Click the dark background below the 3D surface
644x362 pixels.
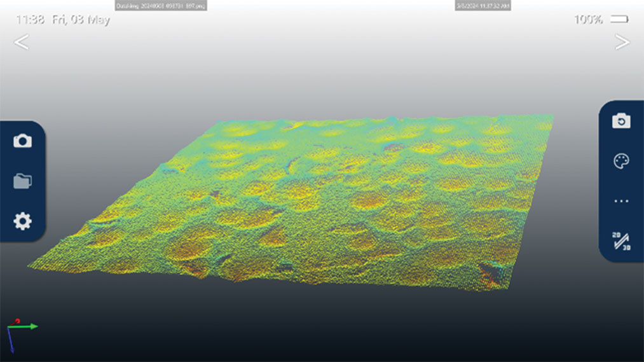point(318,324)
